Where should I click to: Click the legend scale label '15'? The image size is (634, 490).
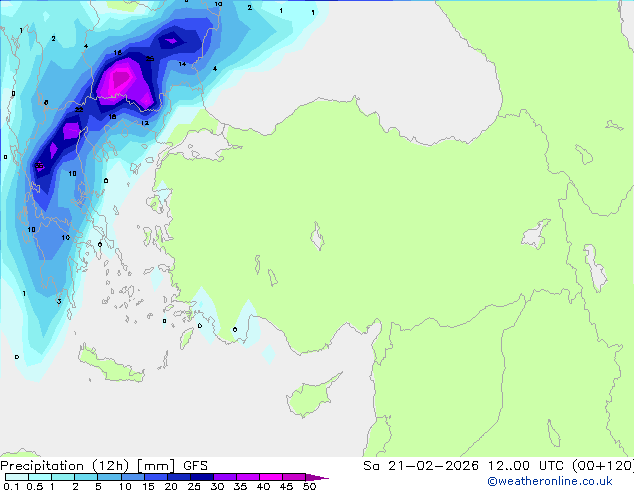pyautogui.click(x=148, y=486)
